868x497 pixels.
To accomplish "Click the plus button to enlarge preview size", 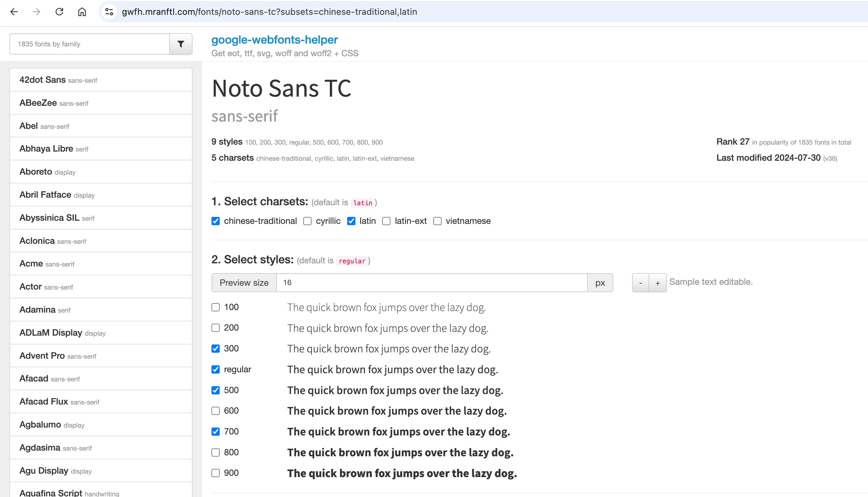I will [x=657, y=282].
